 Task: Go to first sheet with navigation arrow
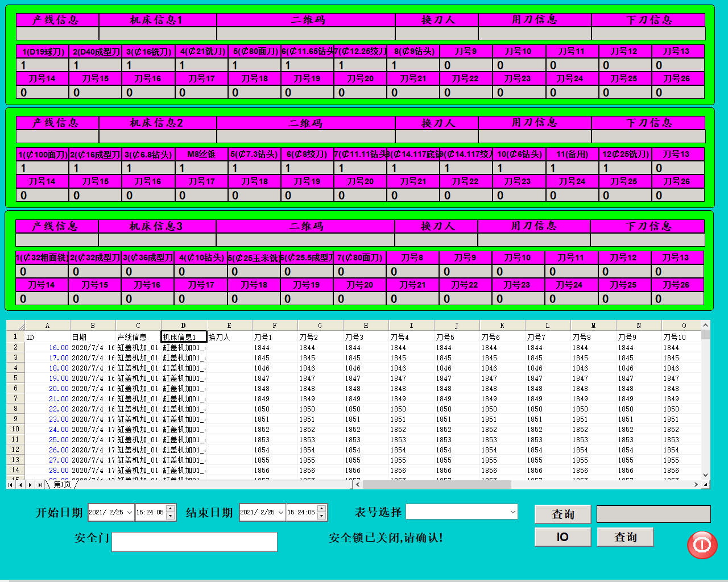[x=11, y=485]
